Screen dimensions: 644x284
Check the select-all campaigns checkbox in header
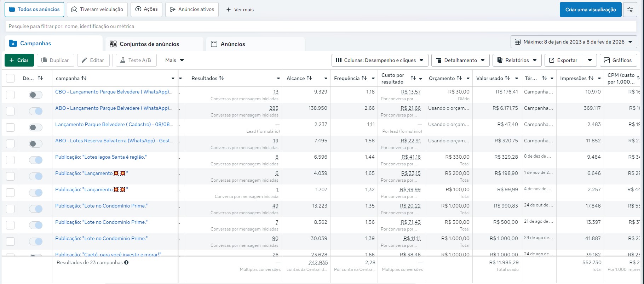coord(10,78)
